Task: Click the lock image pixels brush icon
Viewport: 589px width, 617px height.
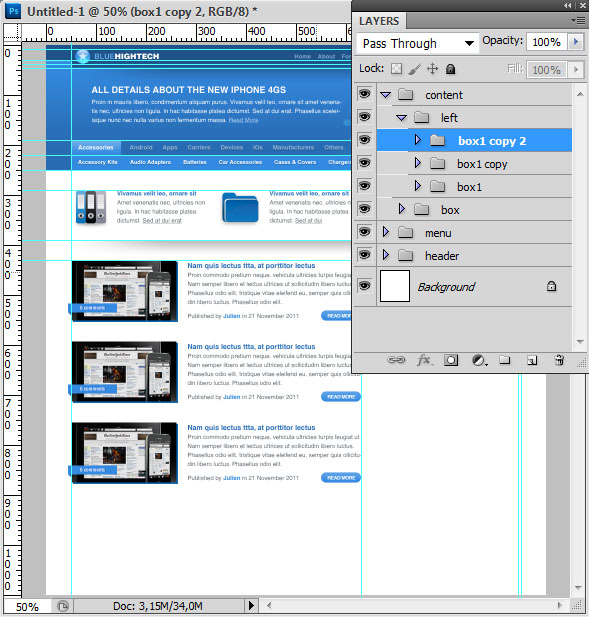Action: pos(414,69)
